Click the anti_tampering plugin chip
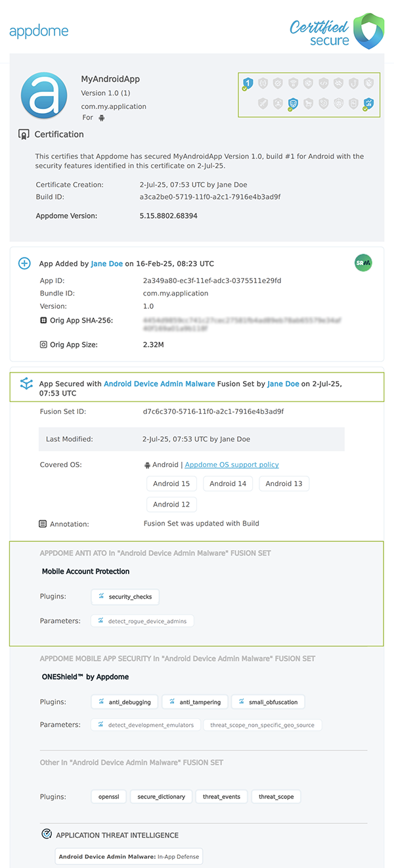 click(x=195, y=702)
